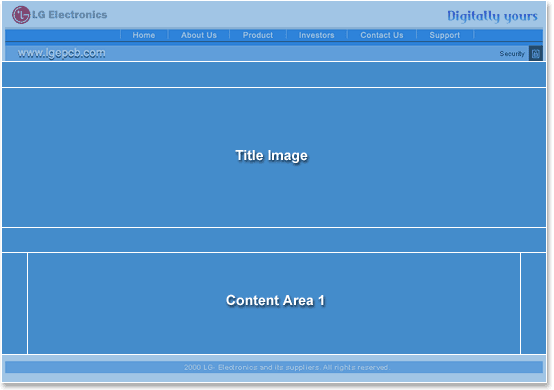Click the narrow column left of Content Area 1
Screen dimensions: 554x390
14,303
